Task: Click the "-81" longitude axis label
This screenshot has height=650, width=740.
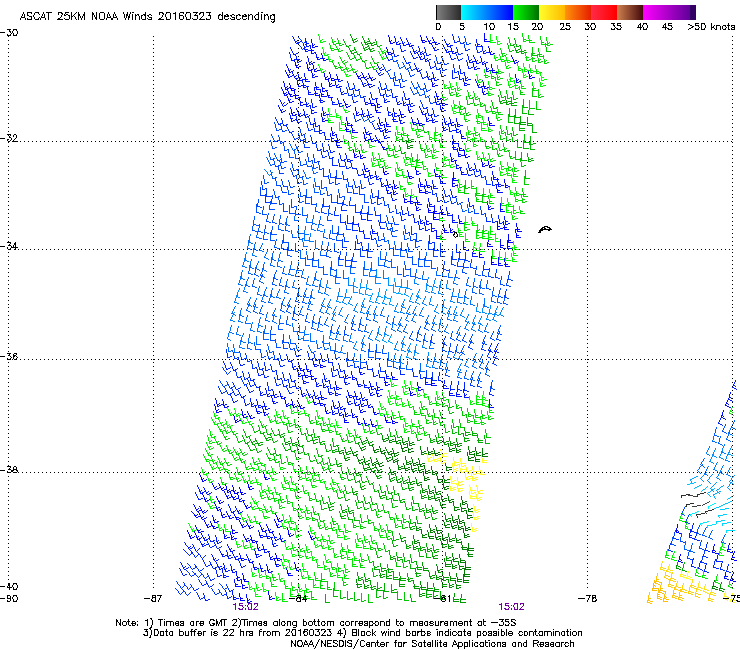Action: coord(442,599)
